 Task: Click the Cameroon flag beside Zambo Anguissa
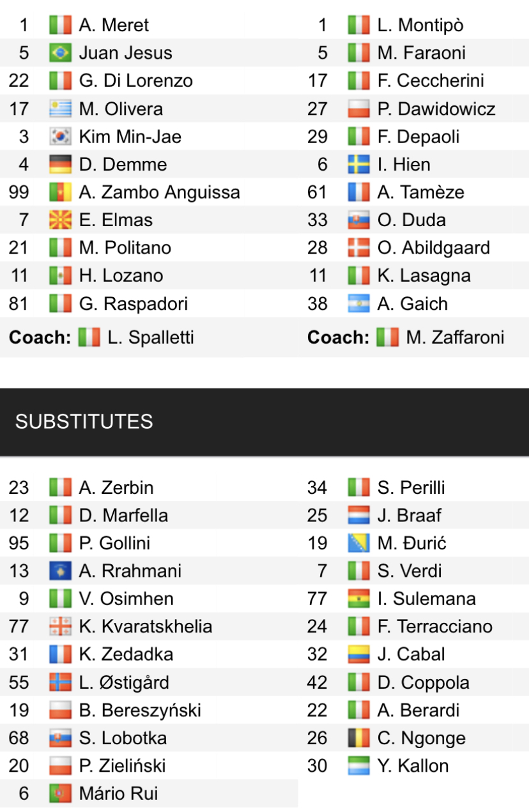click(60, 192)
